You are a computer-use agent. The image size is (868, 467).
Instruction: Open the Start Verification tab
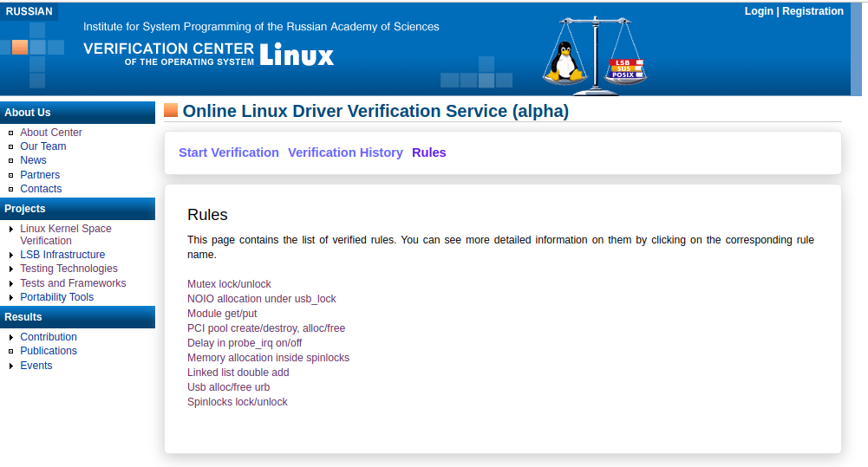click(229, 152)
